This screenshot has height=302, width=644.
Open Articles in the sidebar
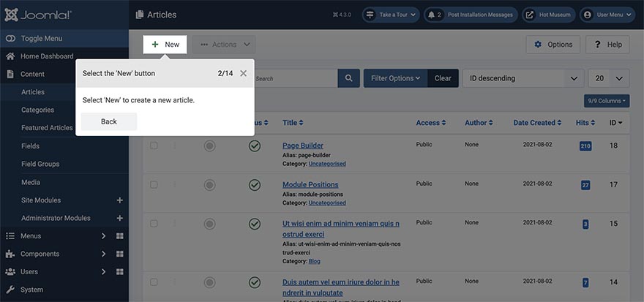tap(33, 92)
